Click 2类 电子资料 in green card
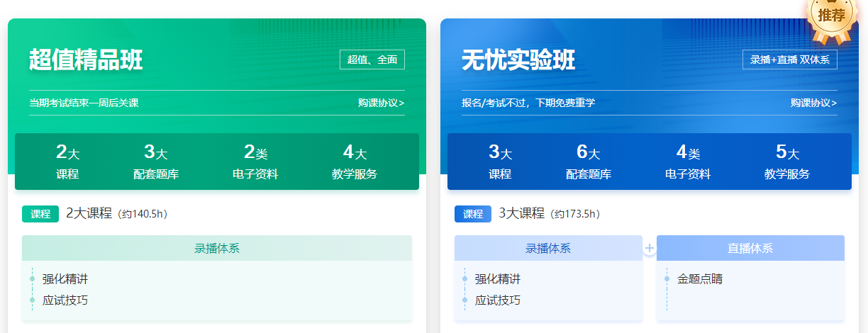Screen dimensions: 868x333 coord(255,162)
